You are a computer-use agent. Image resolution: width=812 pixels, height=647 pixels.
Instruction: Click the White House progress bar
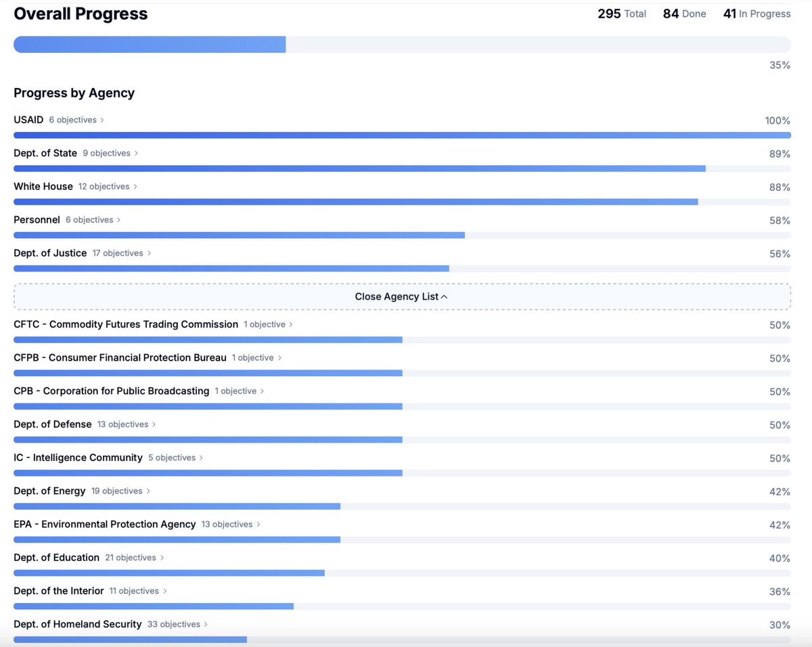[x=402, y=202]
